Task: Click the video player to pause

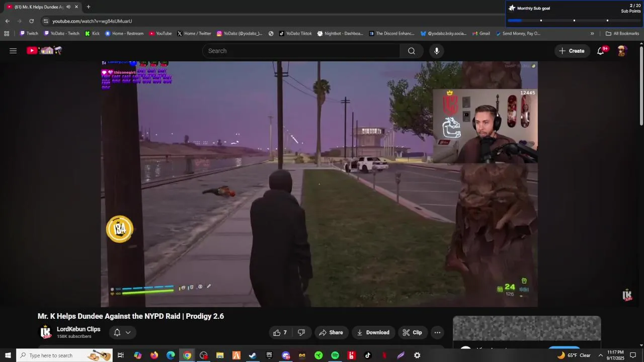Action: pos(319,184)
